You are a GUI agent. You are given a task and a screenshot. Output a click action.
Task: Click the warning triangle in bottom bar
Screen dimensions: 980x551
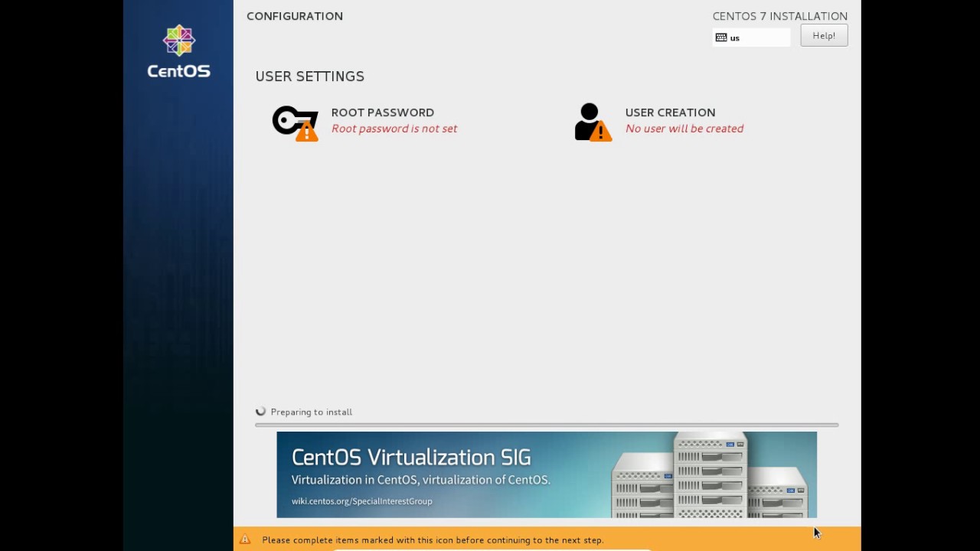[x=245, y=540]
